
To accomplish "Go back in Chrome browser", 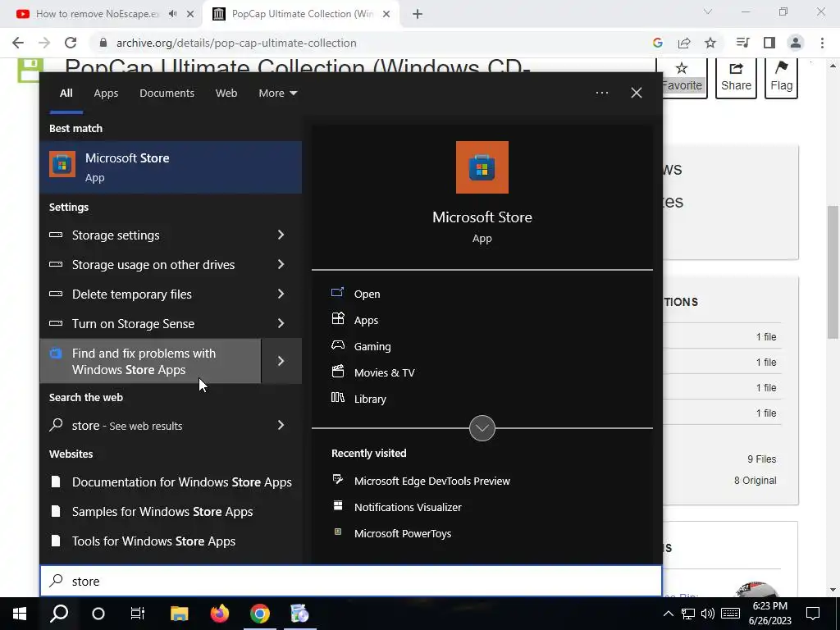I will [18, 43].
